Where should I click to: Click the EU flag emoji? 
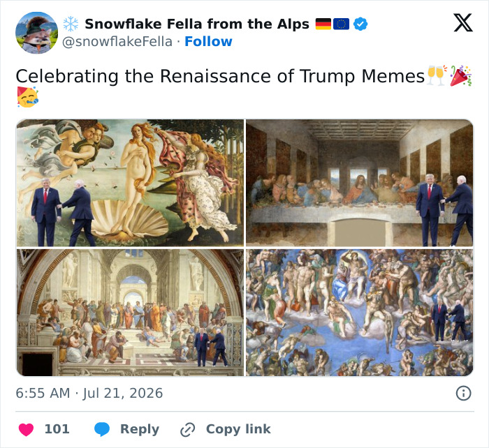click(341, 24)
